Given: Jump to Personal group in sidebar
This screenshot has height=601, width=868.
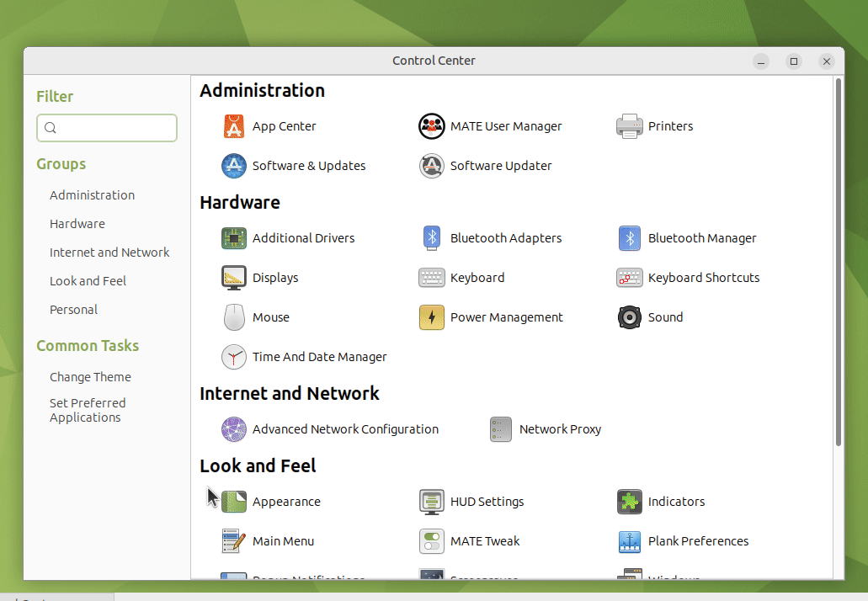Looking at the screenshot, I should click(73, 310).
